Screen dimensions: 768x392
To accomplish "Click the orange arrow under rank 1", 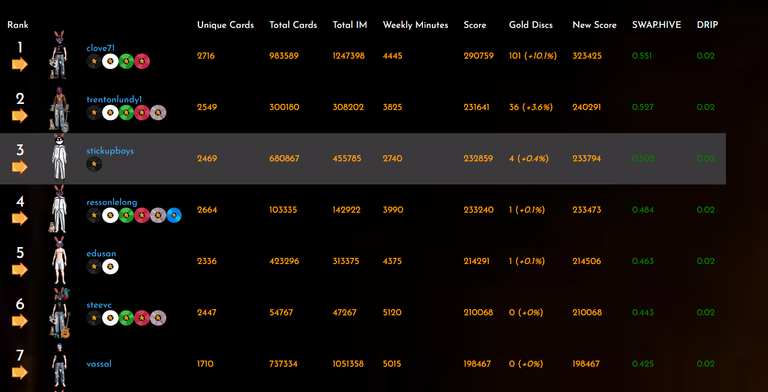I will click(20, 65).
